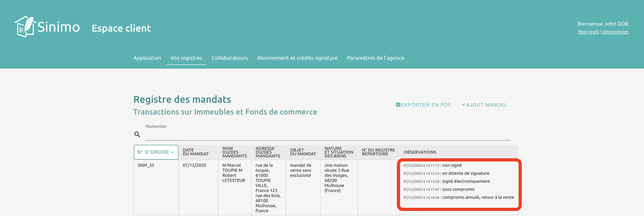The image size is (644, 216).
Task: Focus the Rechercher search field
Action: click(328, 134)
